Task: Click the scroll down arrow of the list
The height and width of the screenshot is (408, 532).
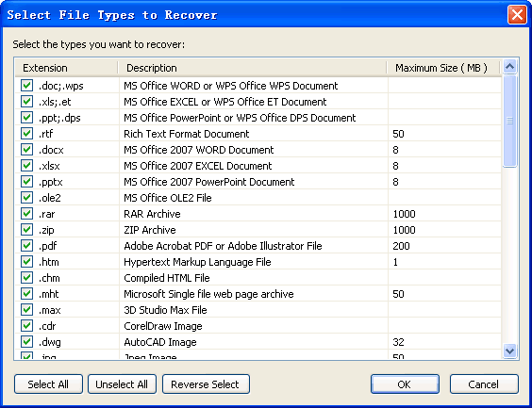Action: [509, 351]
